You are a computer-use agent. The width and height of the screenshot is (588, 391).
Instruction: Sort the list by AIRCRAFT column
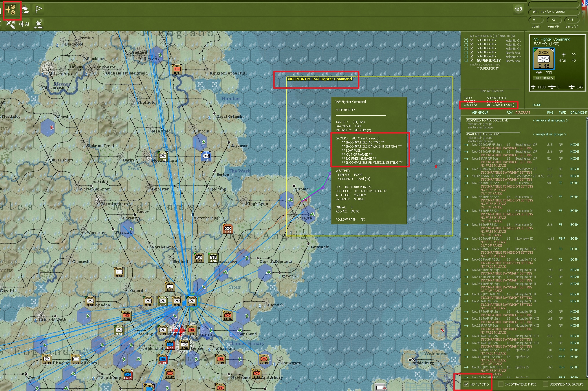point(523,112)
